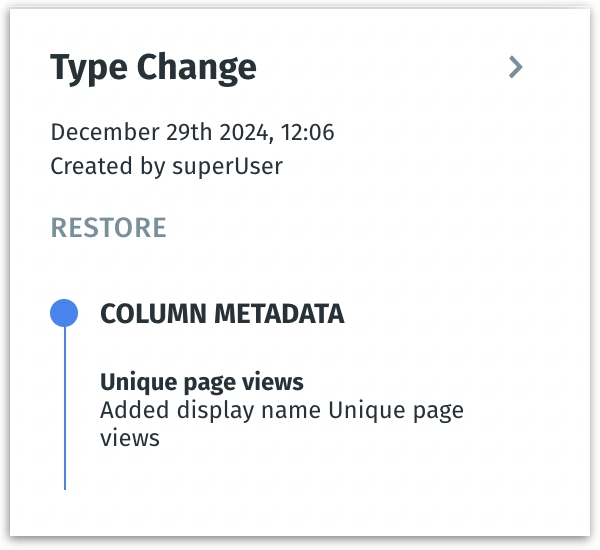The image size is (600, 550).
Task: Click the vertical blue timeline line
Action: click(65, 410)
